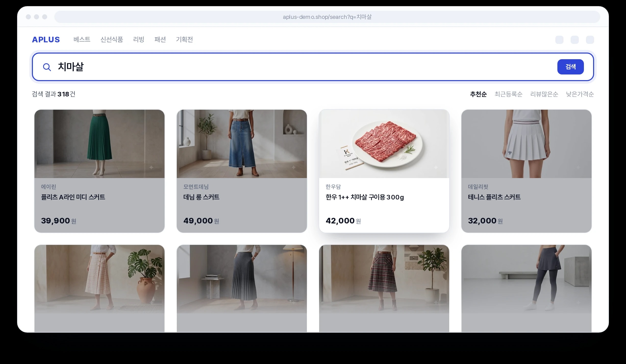Click brand name 한우담
Image resolution: width=626 pixels, height=364 pixels.
pyautogui.click(x=333, y=187)
